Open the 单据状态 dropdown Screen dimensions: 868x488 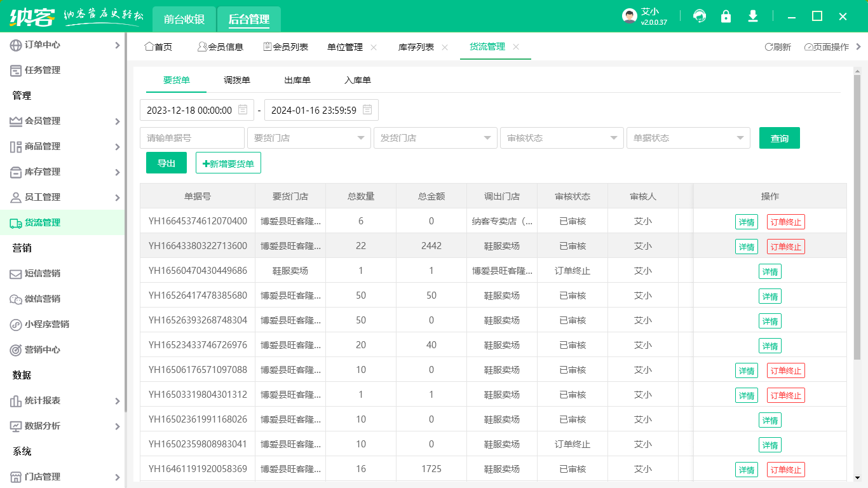tap(688, 138)
